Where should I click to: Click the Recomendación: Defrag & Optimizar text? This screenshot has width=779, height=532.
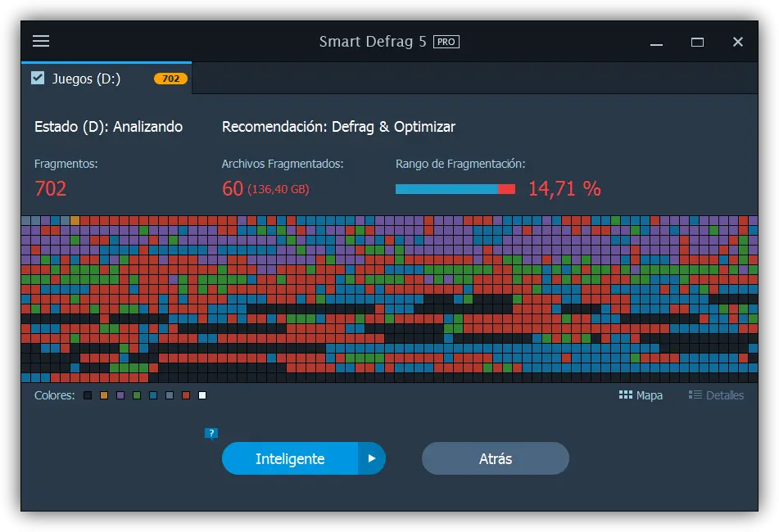click(338, 127)
